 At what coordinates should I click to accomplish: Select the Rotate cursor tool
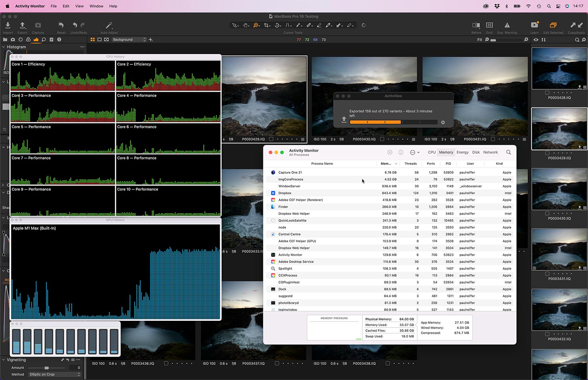278,25
